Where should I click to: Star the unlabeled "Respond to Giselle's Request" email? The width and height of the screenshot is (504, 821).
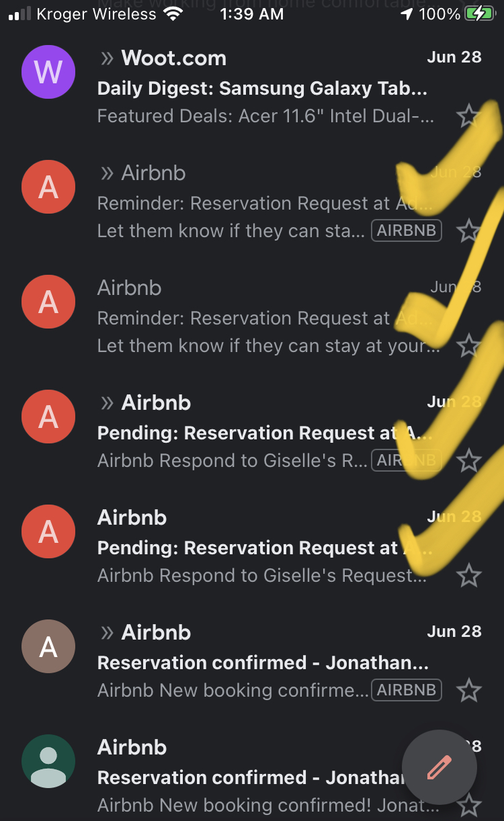pos(468,576)
